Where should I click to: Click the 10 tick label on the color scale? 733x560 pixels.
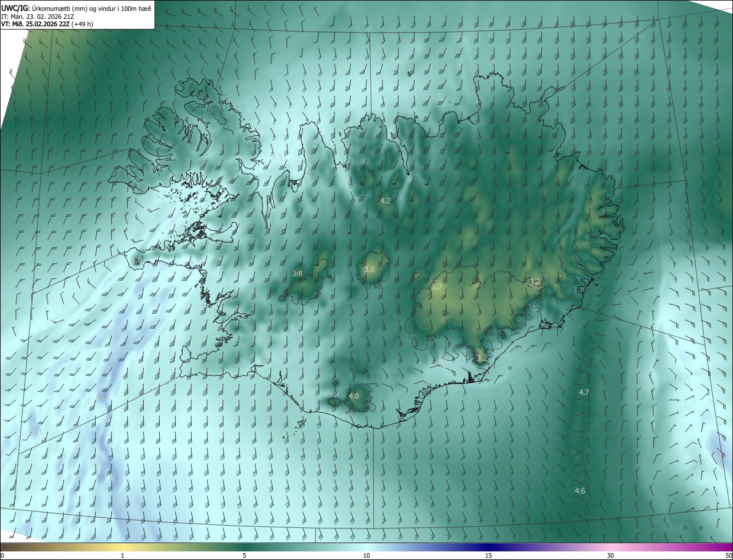[x=366, y=556]
